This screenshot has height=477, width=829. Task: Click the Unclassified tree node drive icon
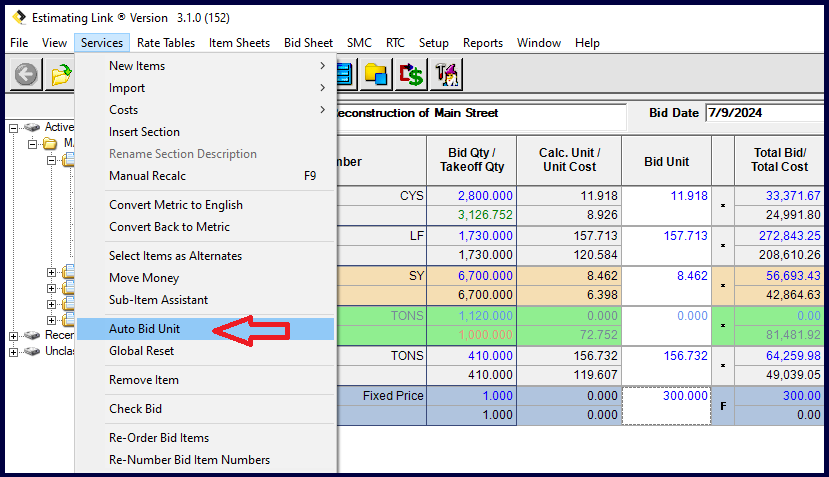tap(32, 352)
